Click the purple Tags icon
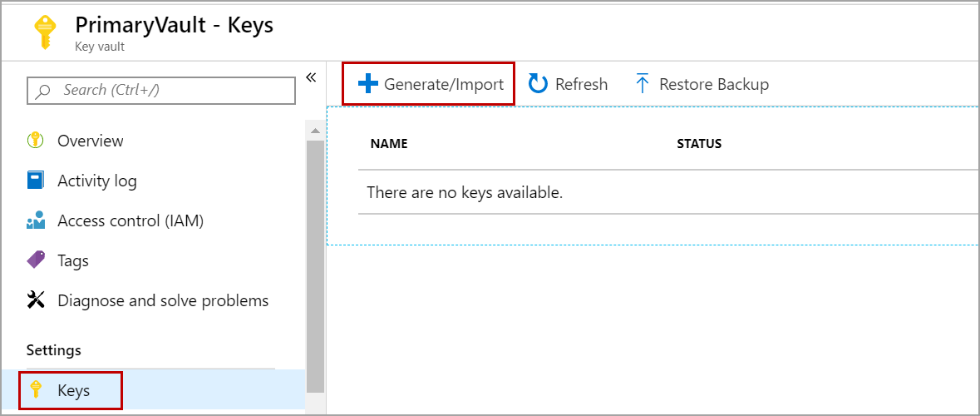The height and width of the screenshot is (416, 980). click(x=36, y=260)
